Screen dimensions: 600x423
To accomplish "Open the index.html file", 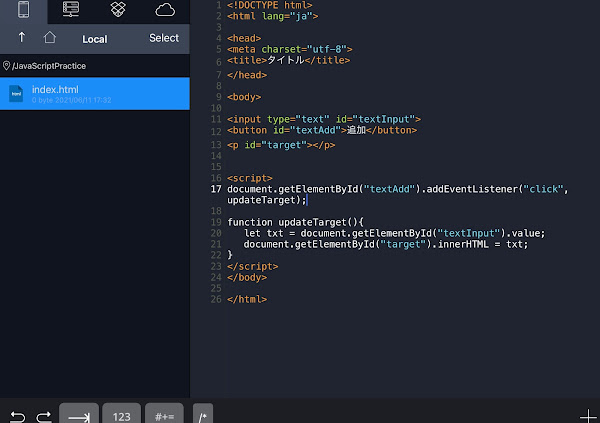I will (95, 94).
